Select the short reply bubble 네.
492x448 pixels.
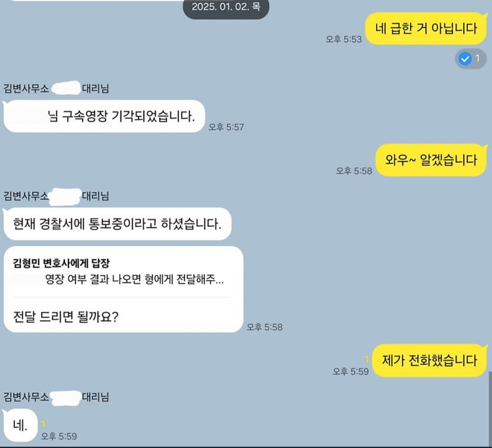(x=20, y=426)
